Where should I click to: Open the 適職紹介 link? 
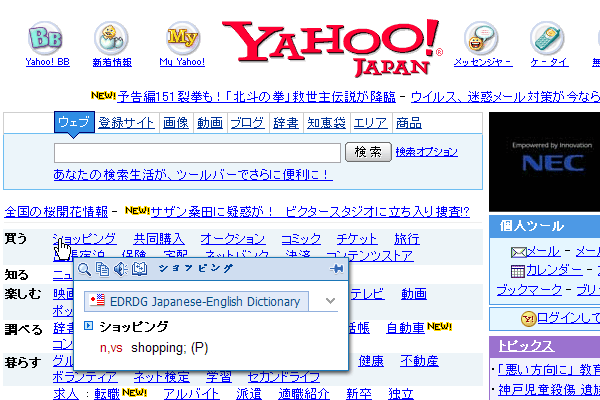click(304, 394)
